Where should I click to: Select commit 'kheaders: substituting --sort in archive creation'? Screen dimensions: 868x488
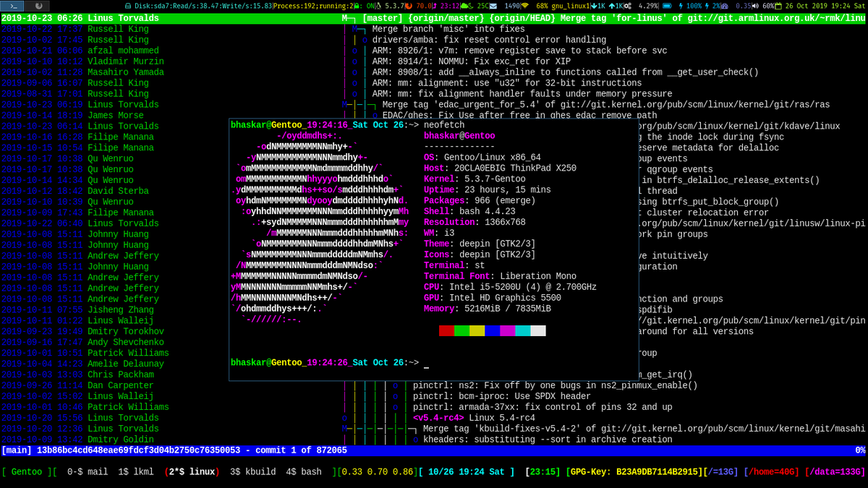pyautogui.click(x=548, y=440)
